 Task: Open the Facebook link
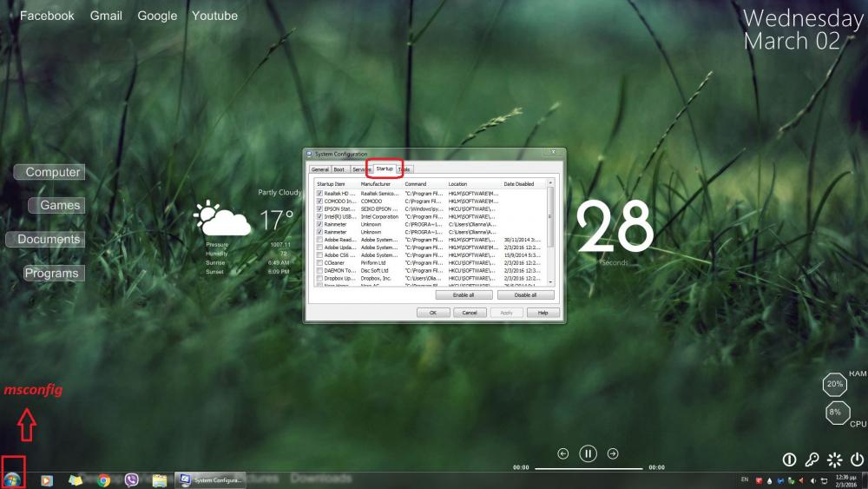click(47, 16)
